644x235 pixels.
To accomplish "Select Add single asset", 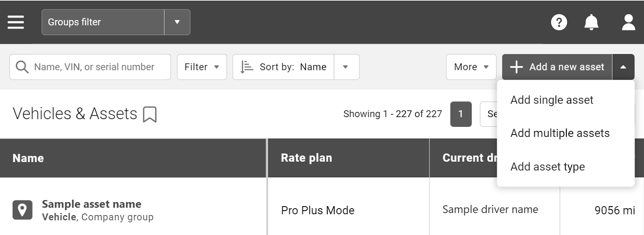I will click(551, 100).
